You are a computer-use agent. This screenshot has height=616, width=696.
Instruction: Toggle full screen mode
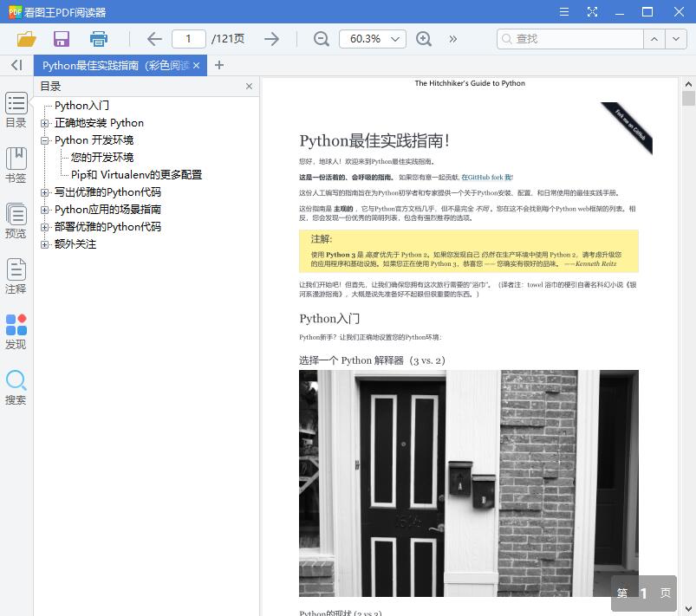pos(593,12)
